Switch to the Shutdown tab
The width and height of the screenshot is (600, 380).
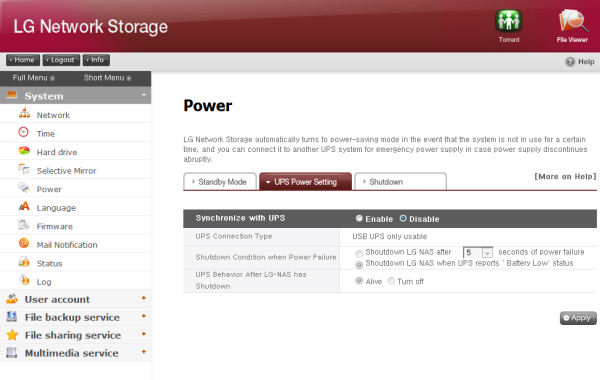400,181
